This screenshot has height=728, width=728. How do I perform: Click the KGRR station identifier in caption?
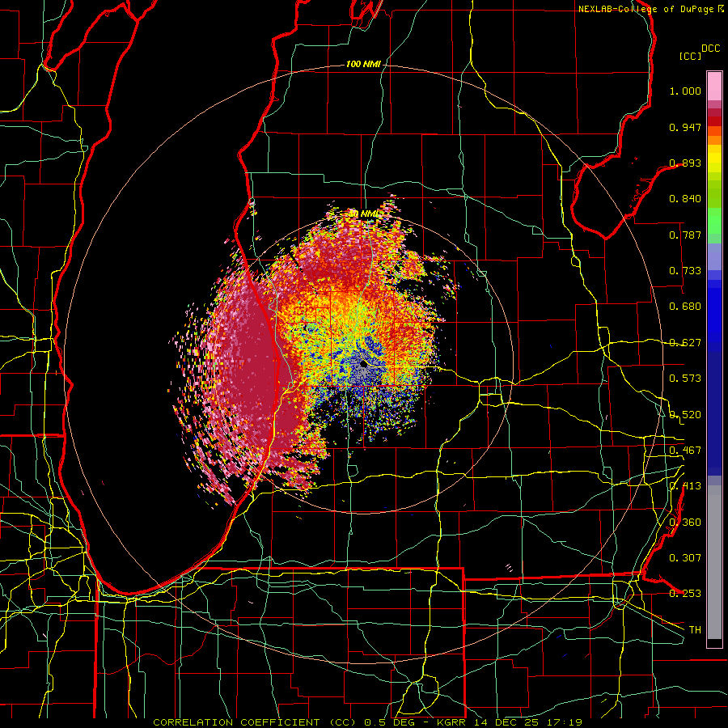(451, 722)
